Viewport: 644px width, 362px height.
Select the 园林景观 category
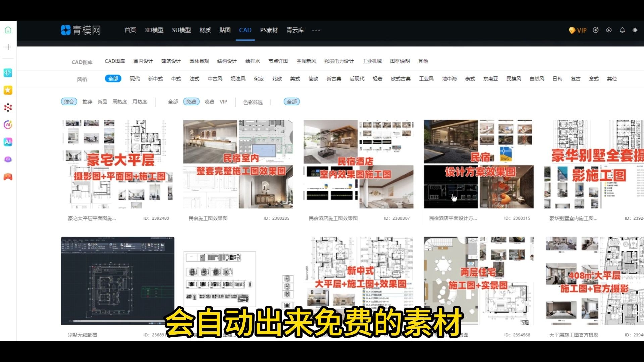tap(199, 61)
